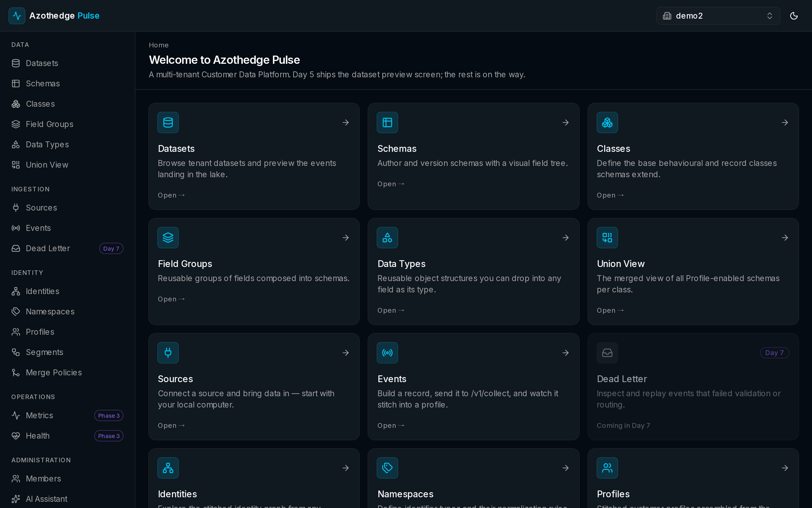Click the arrow on the Identities card

coord(346,468)
